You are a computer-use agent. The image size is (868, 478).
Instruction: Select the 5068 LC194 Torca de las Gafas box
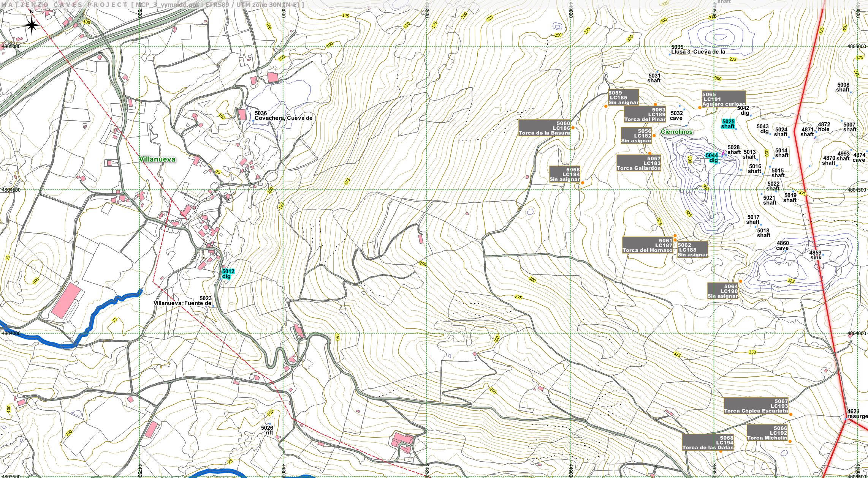(x=708, y=443)
